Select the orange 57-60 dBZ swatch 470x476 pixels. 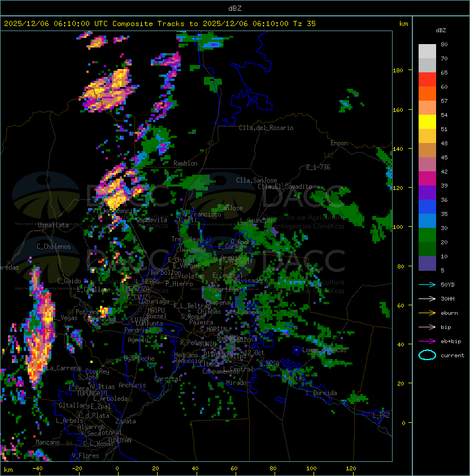427,93
